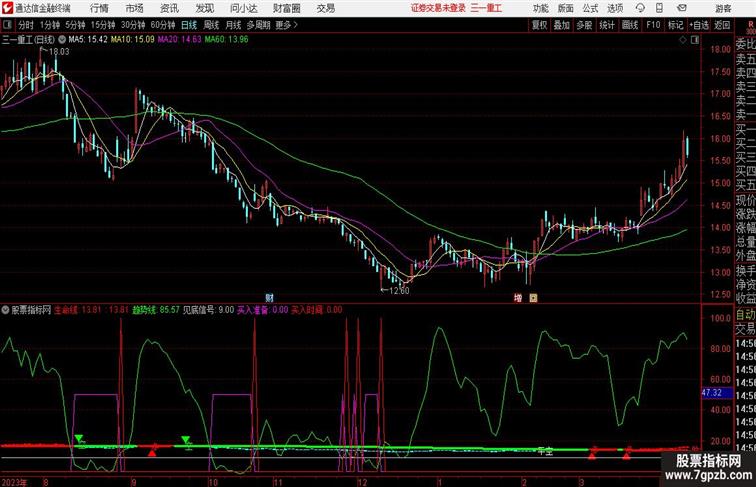Open the F10 company info button
The height and width of the screenshot is (487, 756).
pyautogui.click(x=653, y=25)
